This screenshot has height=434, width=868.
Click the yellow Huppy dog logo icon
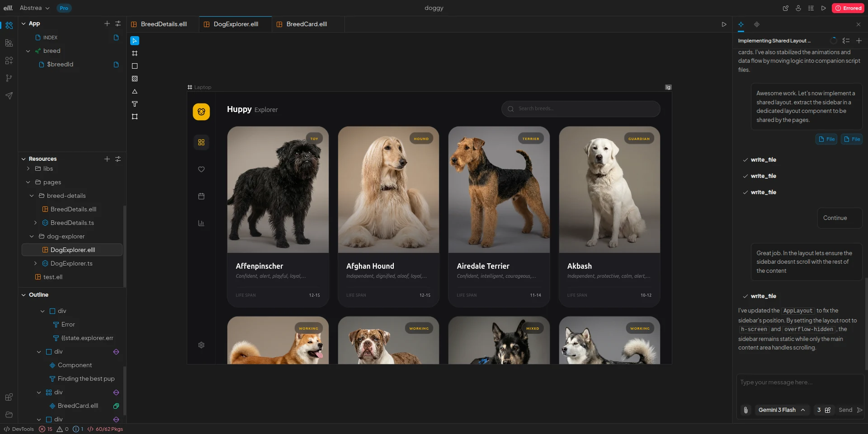201,112
